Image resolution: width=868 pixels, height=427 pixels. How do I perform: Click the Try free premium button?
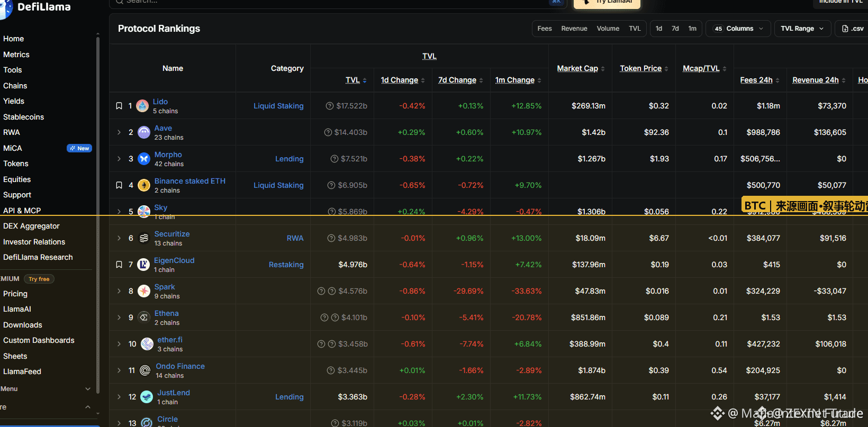[39, 279]
